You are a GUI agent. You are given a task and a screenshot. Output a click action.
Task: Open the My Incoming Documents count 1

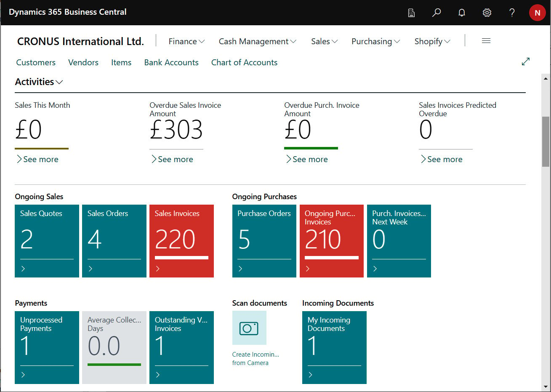[x=313, y=346]
